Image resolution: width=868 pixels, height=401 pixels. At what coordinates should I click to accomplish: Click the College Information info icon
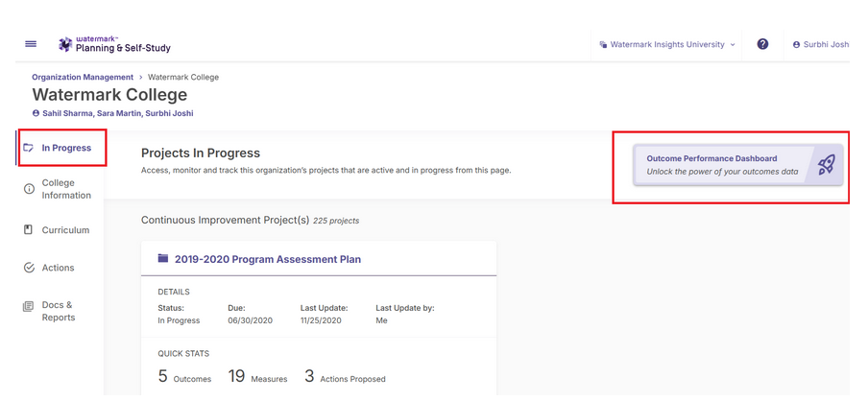[x=29, y=189]
